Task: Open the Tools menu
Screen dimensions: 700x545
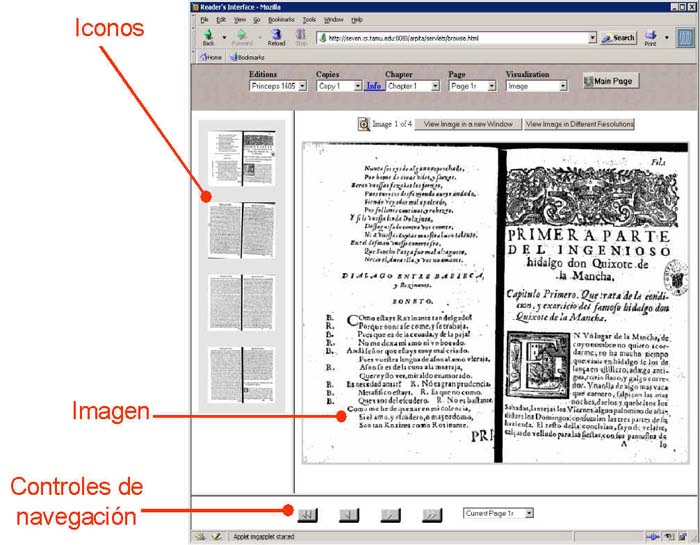Action: tap(309, 20)
